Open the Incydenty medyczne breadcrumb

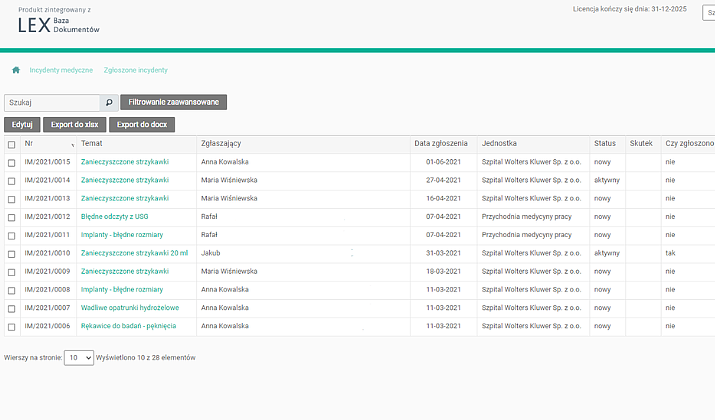click(x=61, y=71)
